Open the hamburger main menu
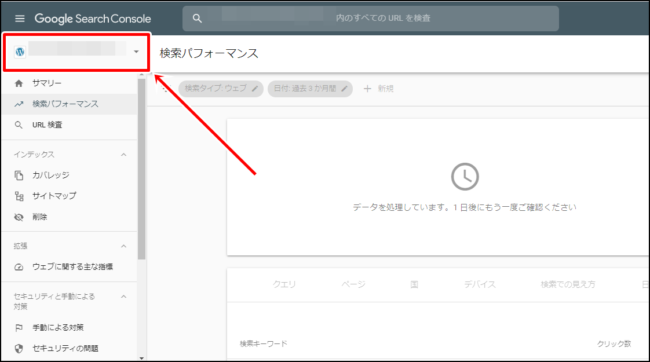The height and width of the screenshot is (362, 650). click(19, 18)
